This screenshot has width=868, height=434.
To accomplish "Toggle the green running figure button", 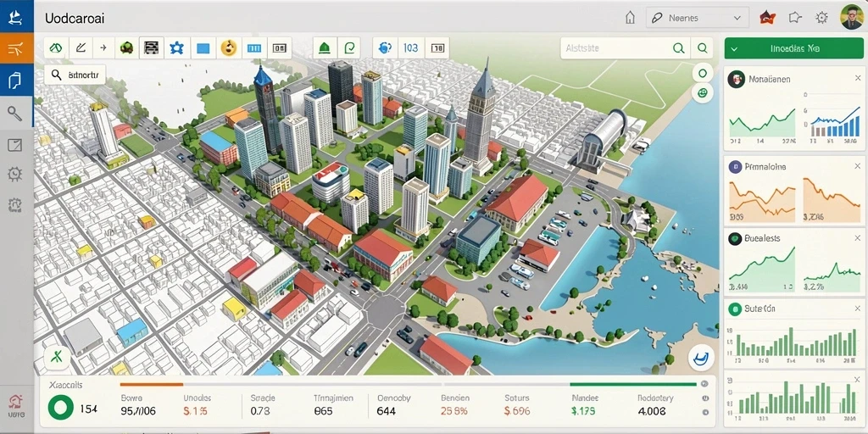I will (x=59, y=357).
